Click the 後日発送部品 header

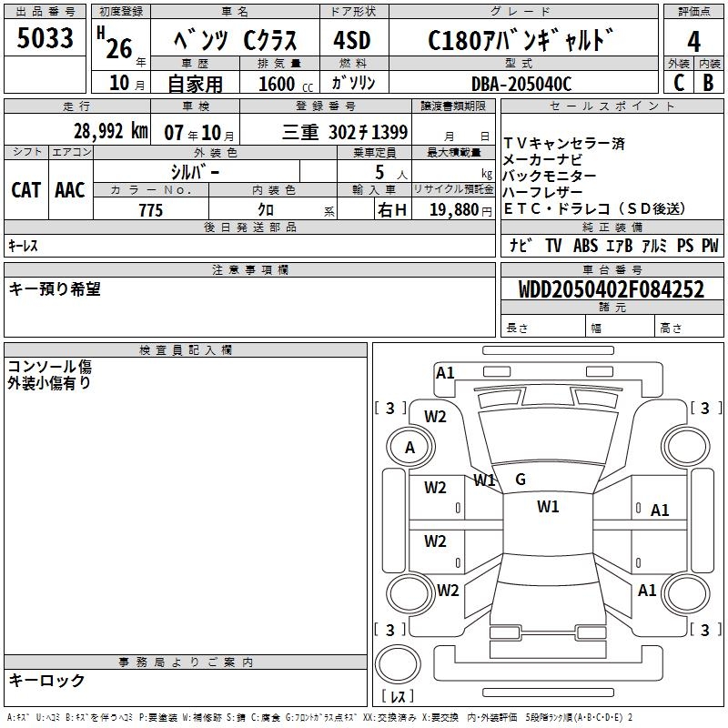tap(249, 227)
